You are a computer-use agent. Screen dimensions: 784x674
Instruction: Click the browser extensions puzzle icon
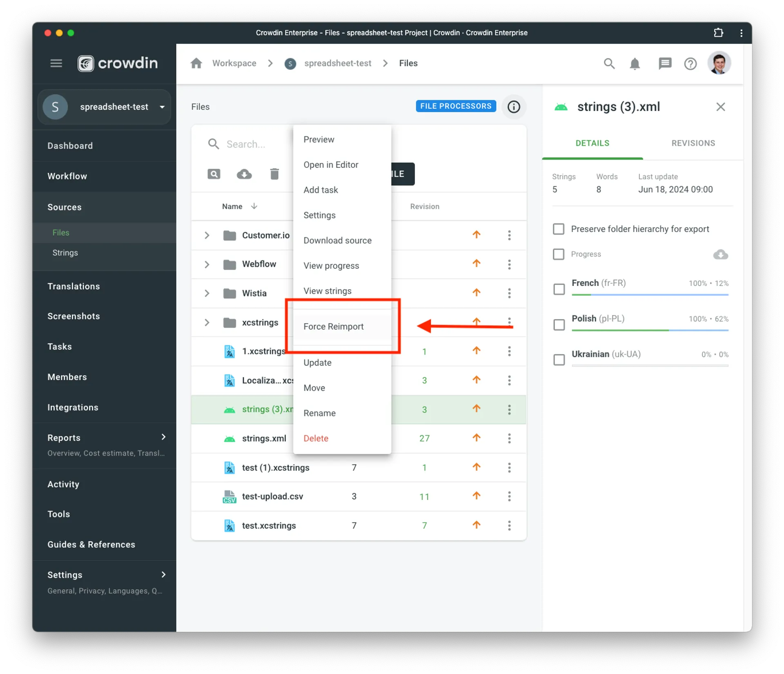(718, 33)
